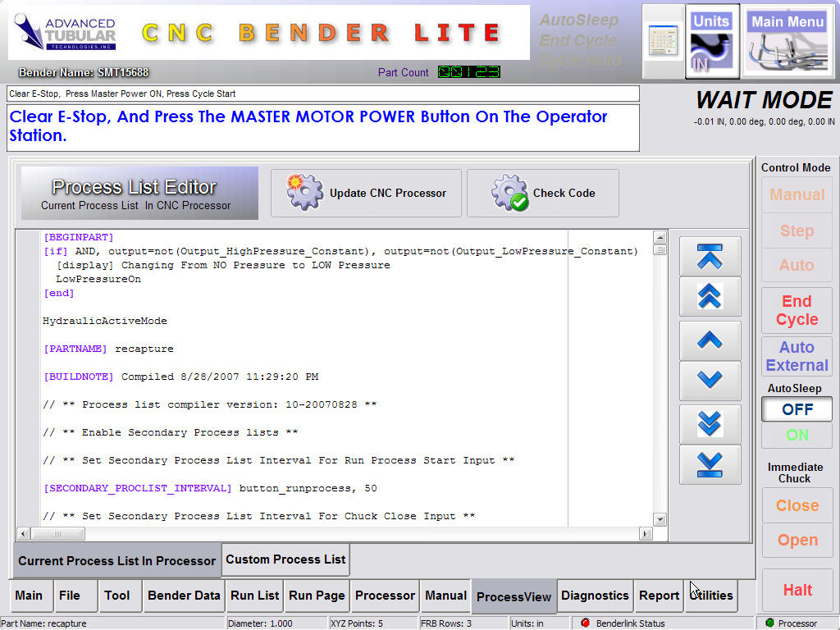The image size is (840, 630).
Task: Select Auto External control mode
Action: coord(797,357)
